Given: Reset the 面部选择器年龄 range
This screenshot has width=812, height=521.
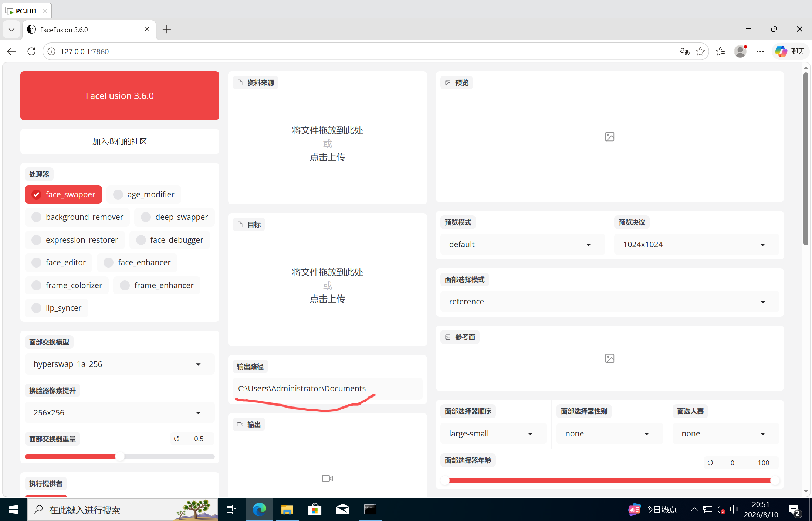Looking at the screenshot, I should coord(710,463).
